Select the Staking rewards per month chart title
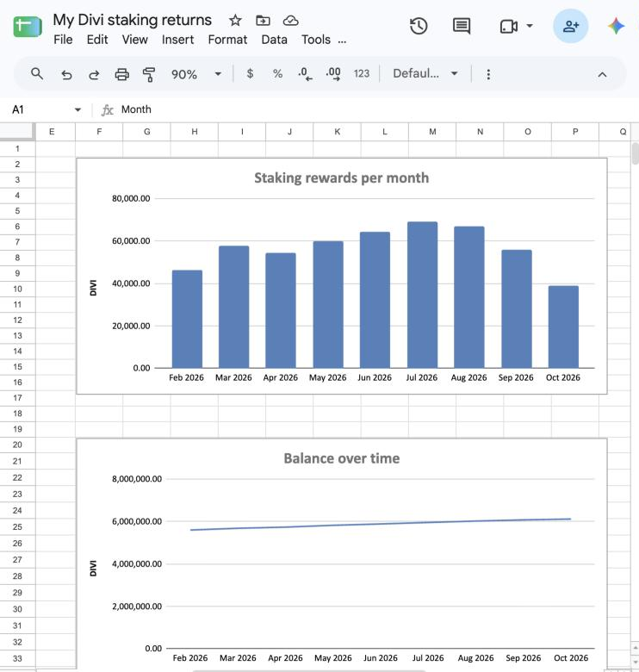Image resolution: width=639 pixels, height=672 pixels. point(341,177)
